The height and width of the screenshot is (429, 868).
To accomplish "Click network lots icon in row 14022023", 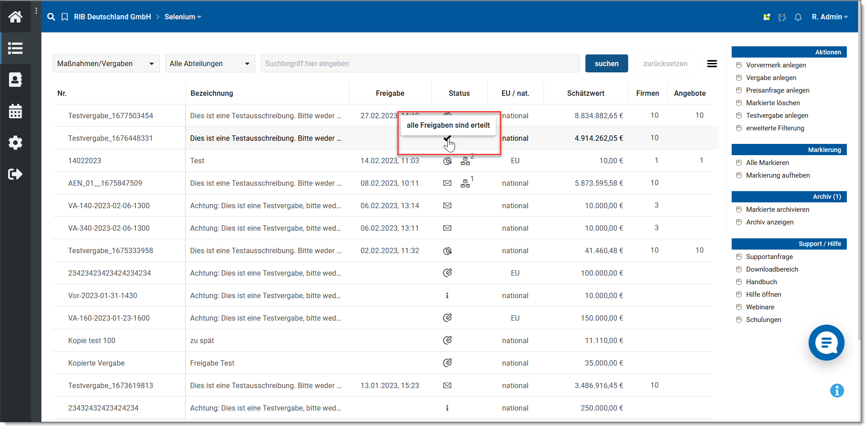I will (465, 161).
